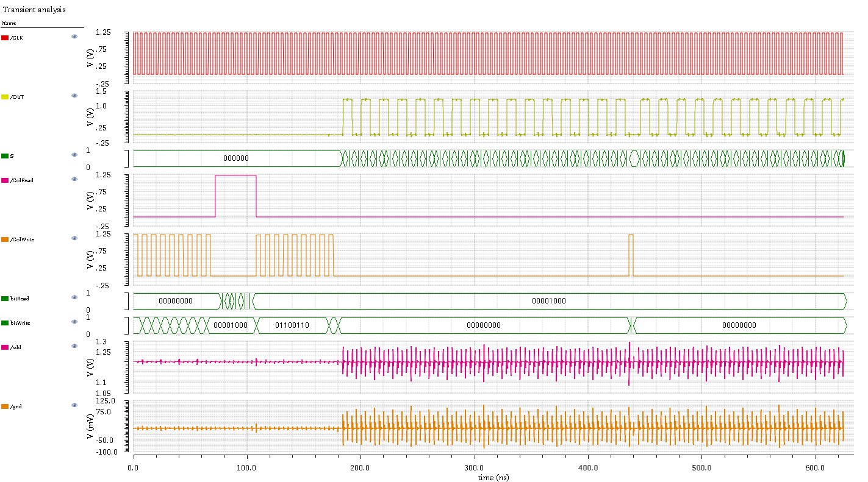Select the /ColWrite signal name
Image resolution: width=868 pixels, height=482 pixels.
[x=23, y=239]
